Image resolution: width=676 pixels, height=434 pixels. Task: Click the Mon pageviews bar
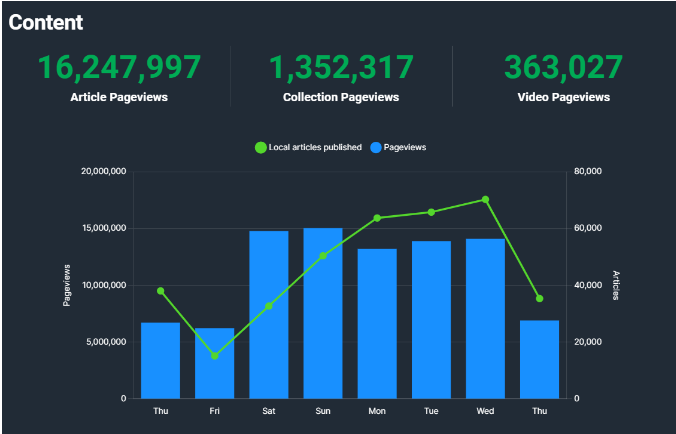[x=377, y=323]
